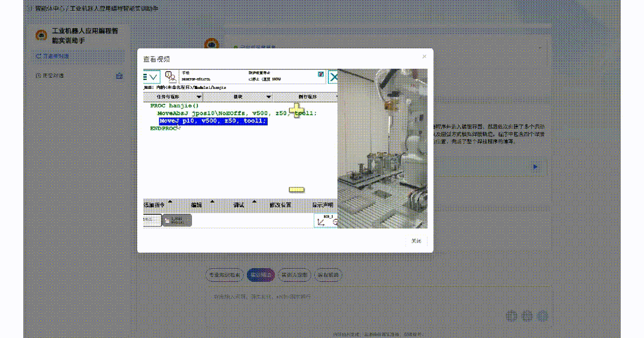Close the 查看视频 dialog with the X icon
Image resolution: width=644 pixels, height=338 pixels.
point(424,57)
